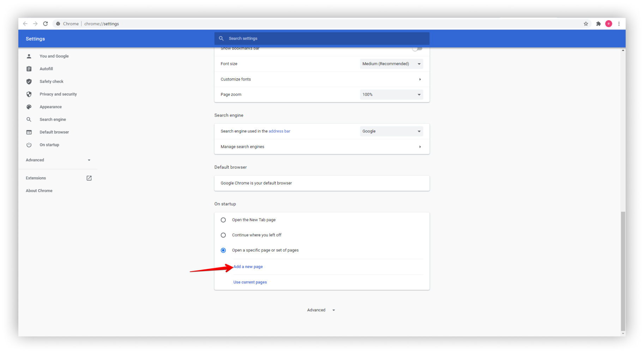644x353 pixels.
Task: Go to Safety check section
Action: tap(52, 82)
